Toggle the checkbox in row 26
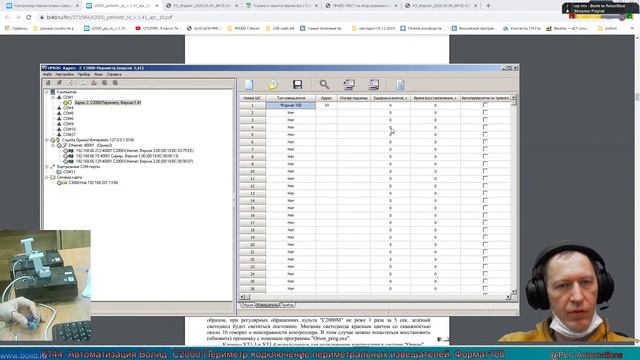This screenshot has width=640, height=360. 485,289
